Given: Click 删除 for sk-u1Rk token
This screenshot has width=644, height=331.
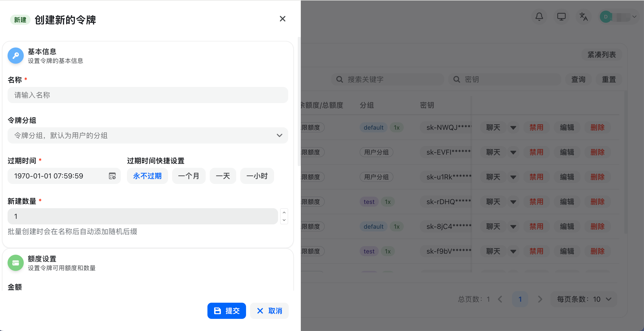Looking at the screenshot, I should [598, 177].
